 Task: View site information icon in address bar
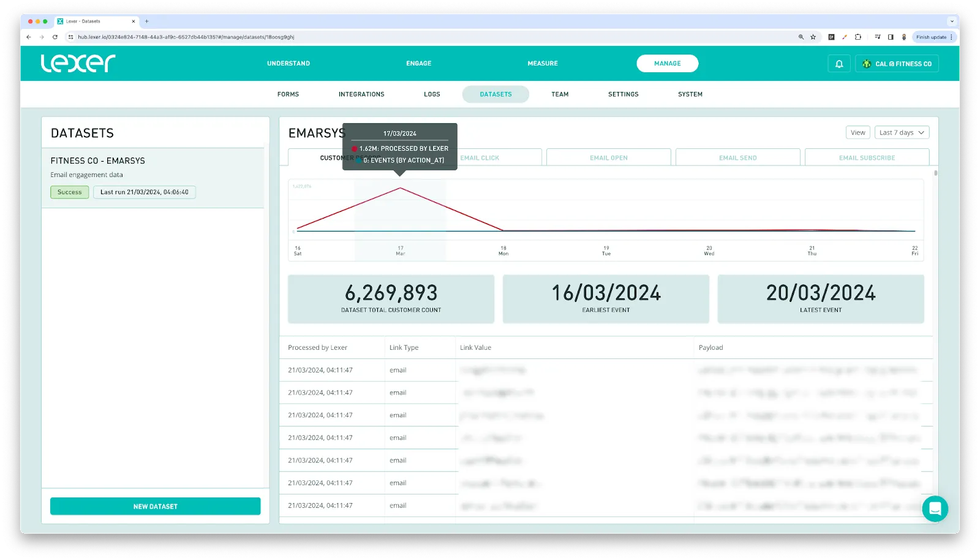[70, 37]
